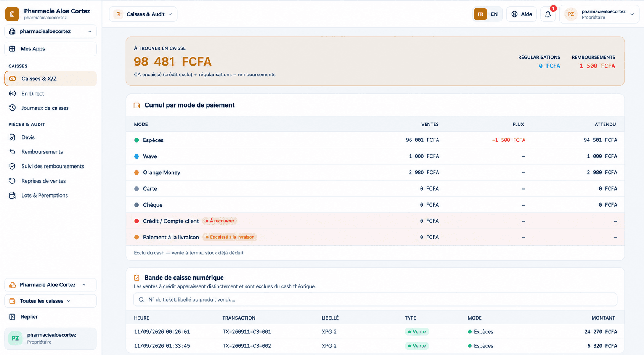The height and width of the screenshot is (355, 644).
Task: Switch language to EN
Action: pyautogui.click(x=494, y=14)
